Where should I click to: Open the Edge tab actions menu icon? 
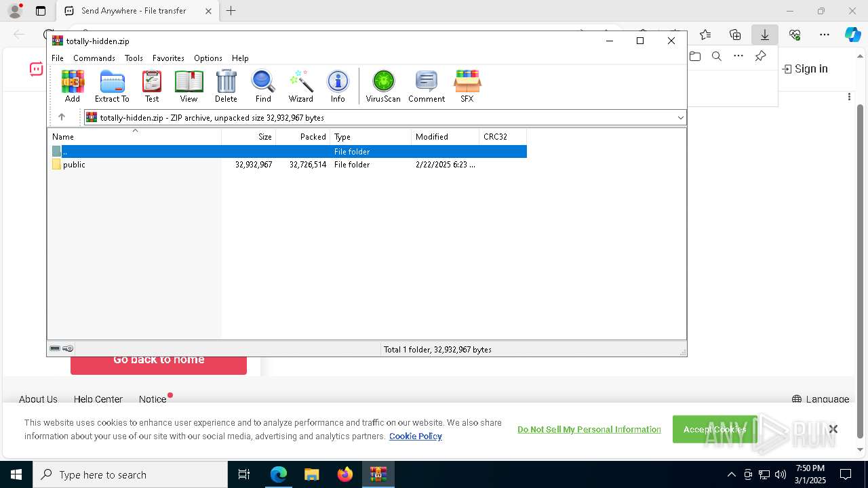pyautogui.click(x=41, y=11)
